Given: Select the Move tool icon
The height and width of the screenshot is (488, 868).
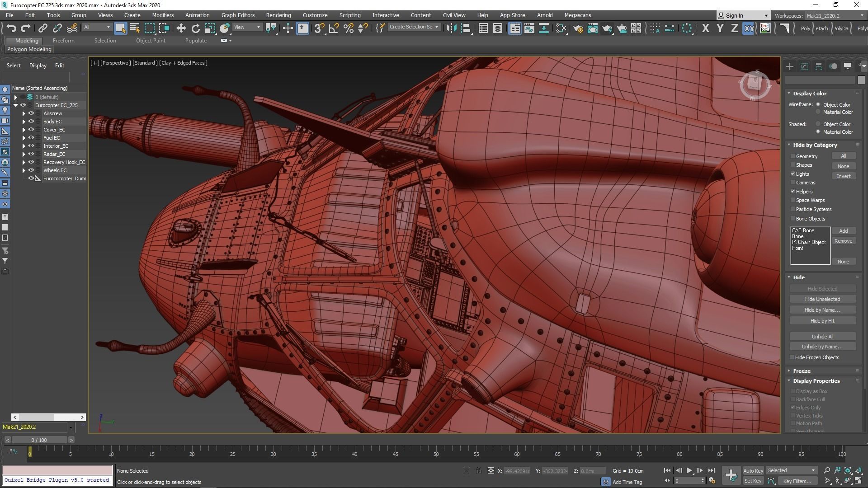Looking at the screenshot, I should pos(181,28).
